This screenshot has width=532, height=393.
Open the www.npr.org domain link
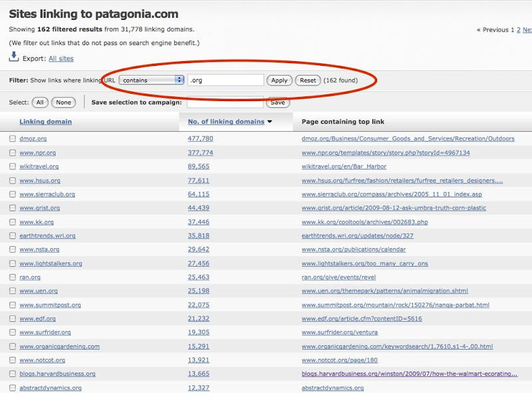click(38, 153)
